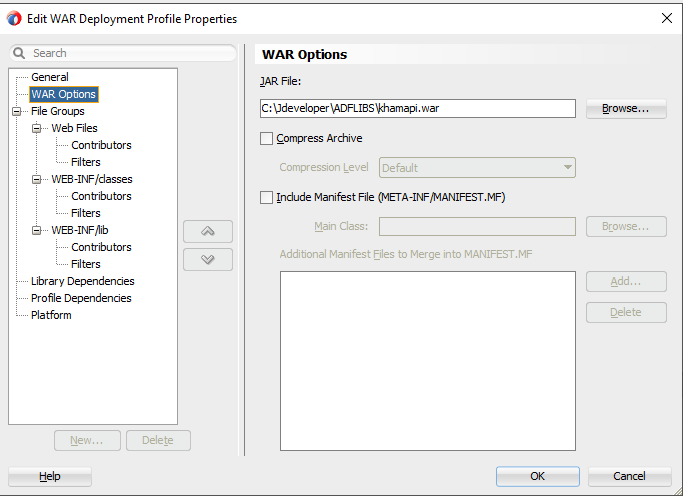Click Browse next to the JAR File field
Image resolution: width=683 pixels, height=496 pixels.
click(x=626, y=108)
